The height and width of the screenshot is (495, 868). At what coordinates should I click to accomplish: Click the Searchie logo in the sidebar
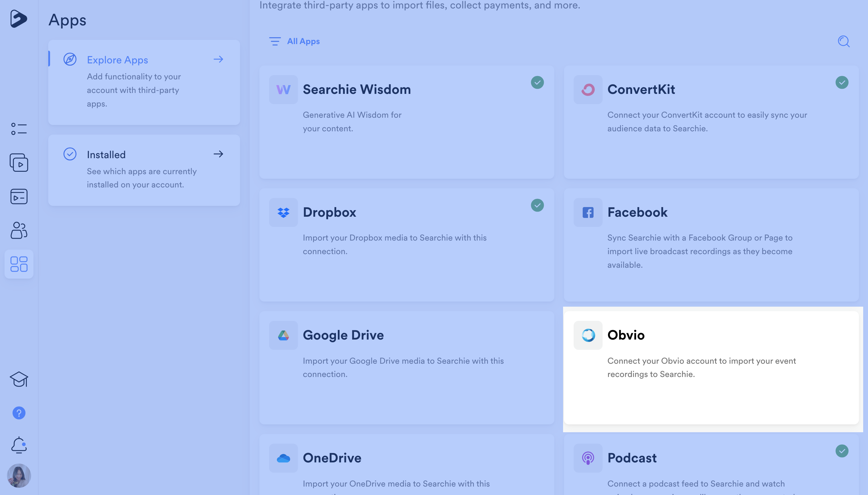pyautogui.click(x=18, y=18)
